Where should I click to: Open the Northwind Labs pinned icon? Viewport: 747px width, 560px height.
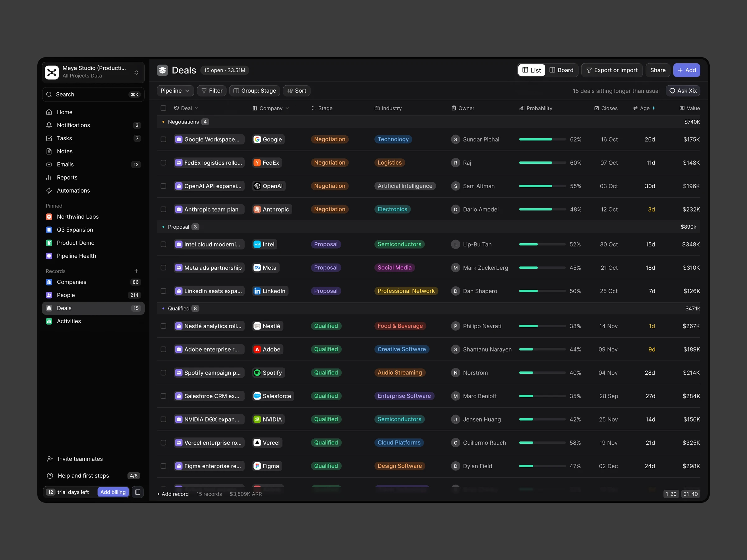pyautogui.click(x=49, y=217)
